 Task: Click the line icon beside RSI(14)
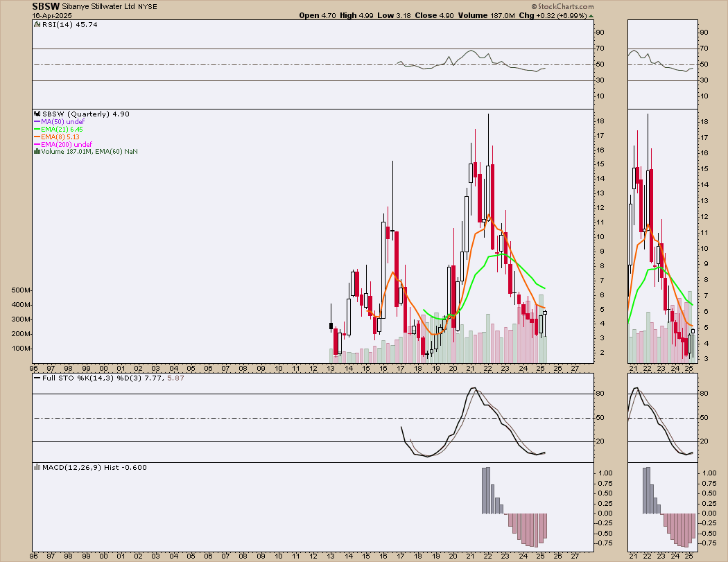point(37,24)
